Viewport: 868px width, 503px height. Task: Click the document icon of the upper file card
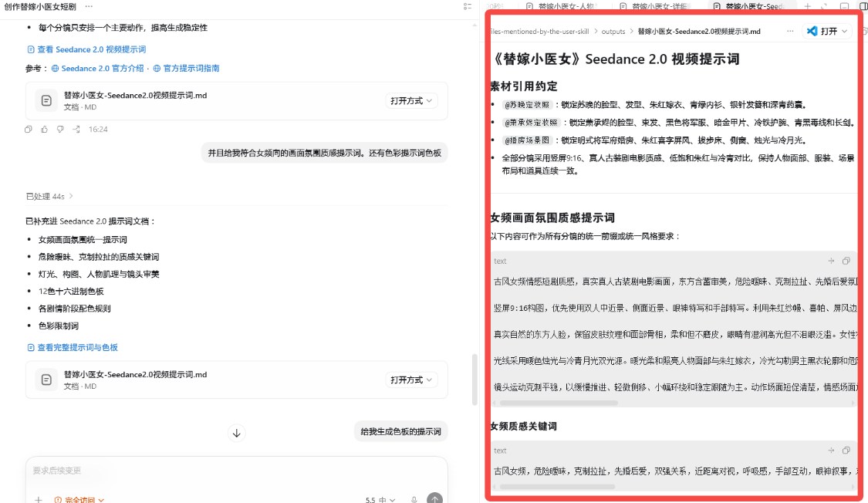click(x=46, y=101)
